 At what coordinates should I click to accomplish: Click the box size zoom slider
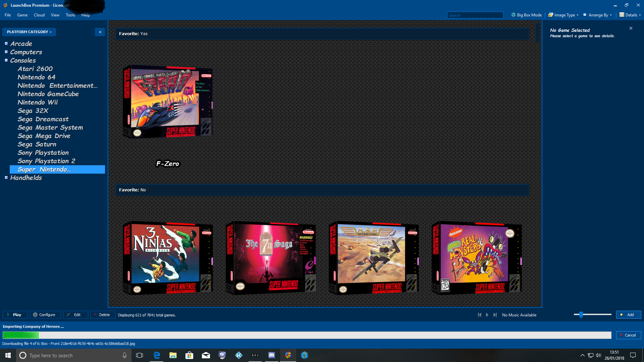click(593, 314)
